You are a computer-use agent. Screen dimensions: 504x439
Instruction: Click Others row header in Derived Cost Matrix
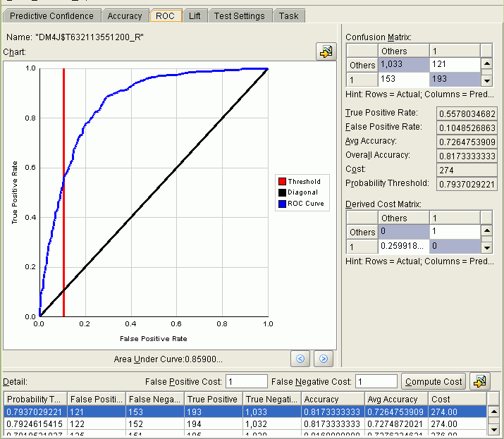pyautogui.click(x=362, y=232)
